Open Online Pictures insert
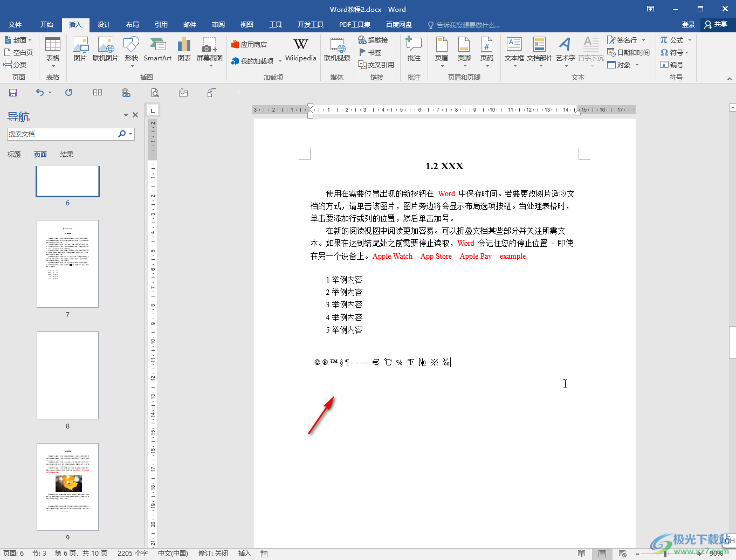 (x=106, y=50)
